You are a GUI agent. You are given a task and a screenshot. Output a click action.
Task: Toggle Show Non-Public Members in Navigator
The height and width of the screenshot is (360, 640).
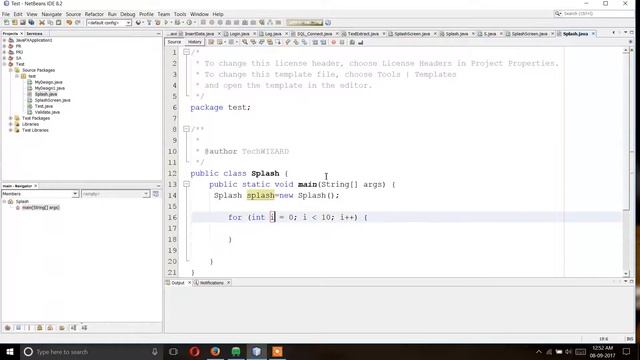40,328
